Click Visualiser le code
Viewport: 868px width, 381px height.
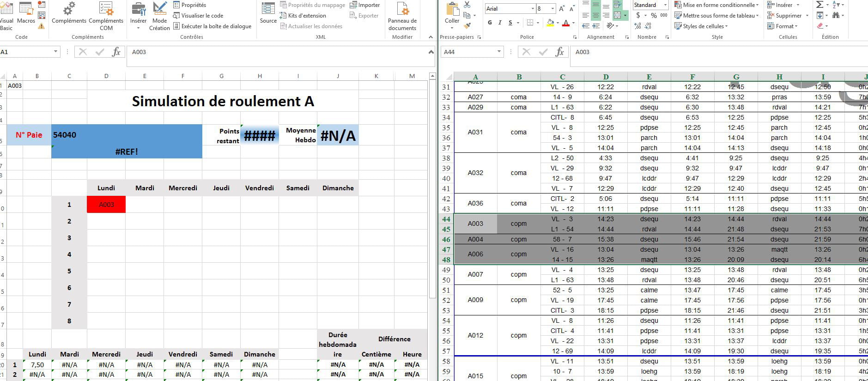pos(198,16)
